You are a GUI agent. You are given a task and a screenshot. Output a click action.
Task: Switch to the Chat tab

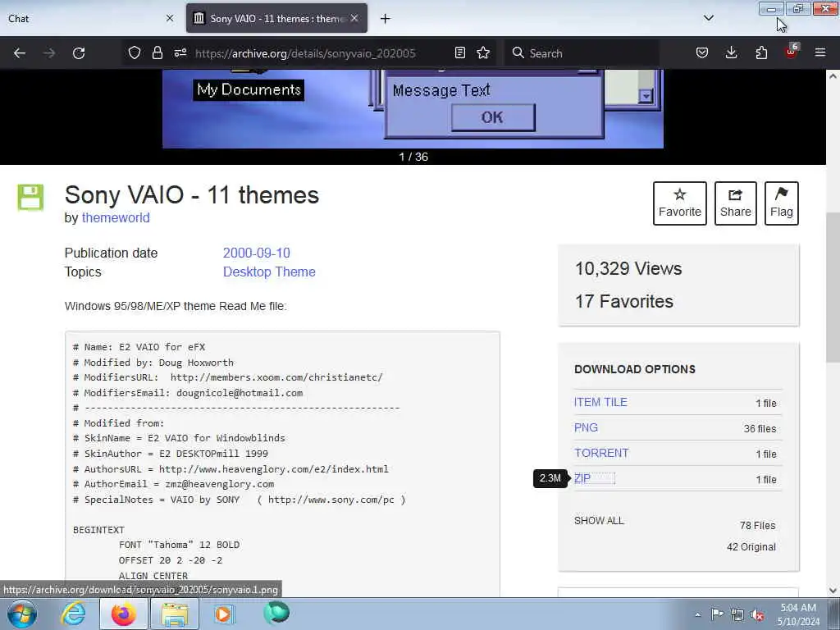(x=83, y=18)
